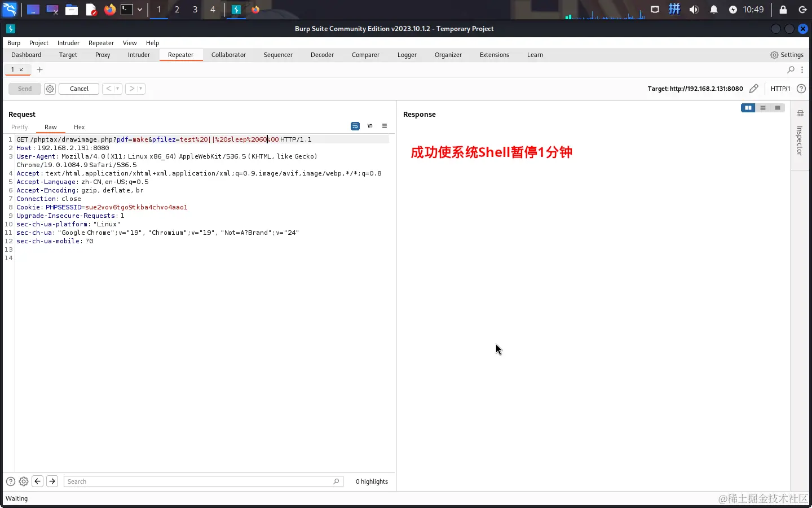Viewport: 812px width, 508px height.
Task: Launch Firefox from the top panel
Action: (110, 10)
